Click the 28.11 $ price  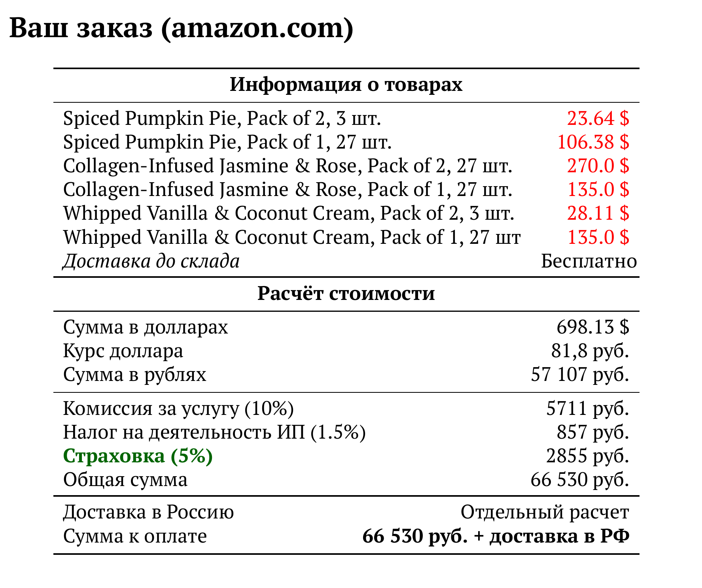click(x=598, y=213)
